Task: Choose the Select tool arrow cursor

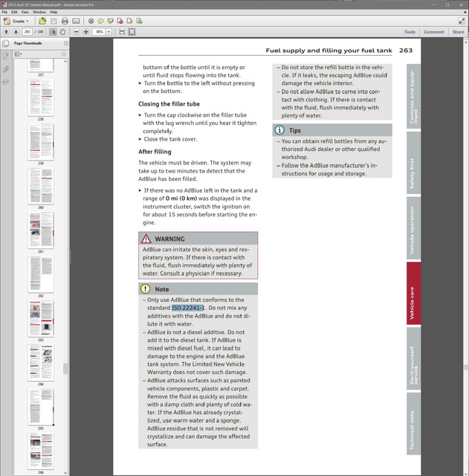Action: pyautogui.click(x=53, y=31)
